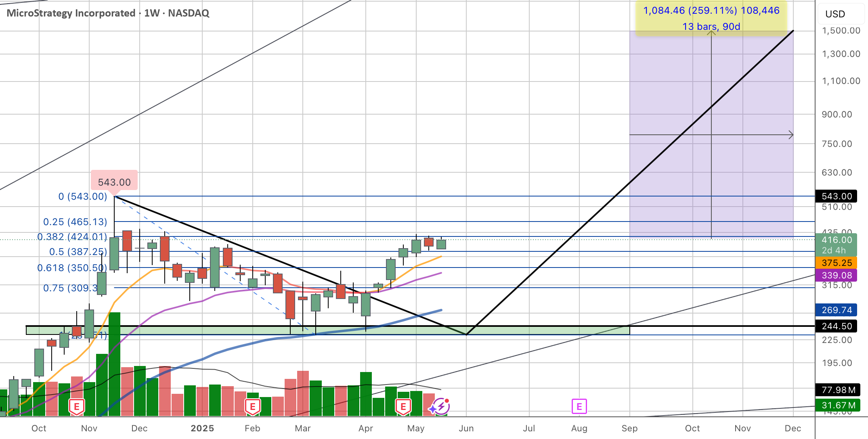Open the May red earnings E marker
This screenshot has height=439, width=868.
coord(403,407)
